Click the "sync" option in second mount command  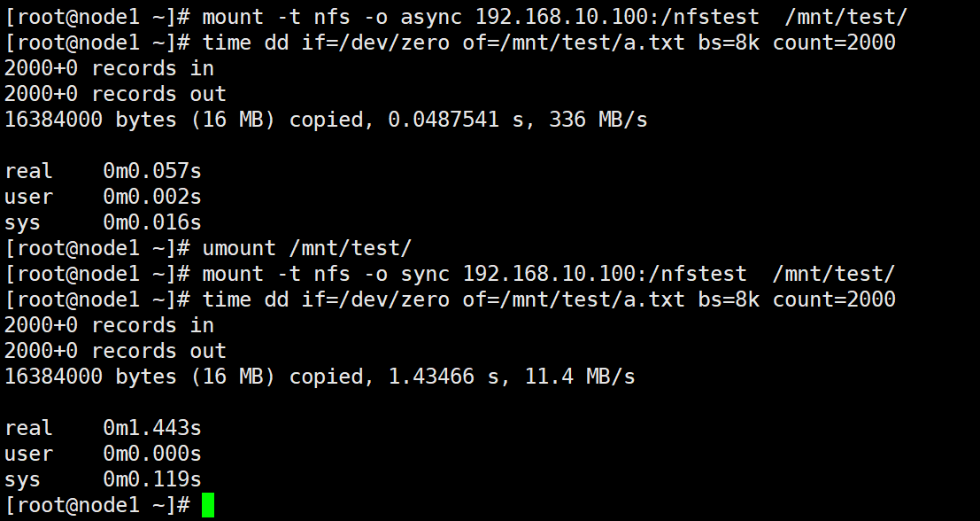[425, 274]
